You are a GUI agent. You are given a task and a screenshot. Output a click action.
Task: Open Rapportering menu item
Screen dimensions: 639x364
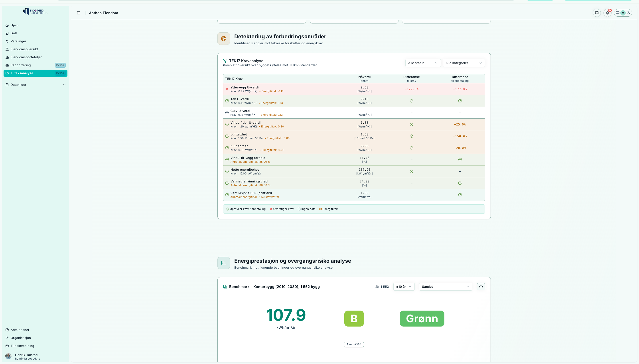coord(20,65)
